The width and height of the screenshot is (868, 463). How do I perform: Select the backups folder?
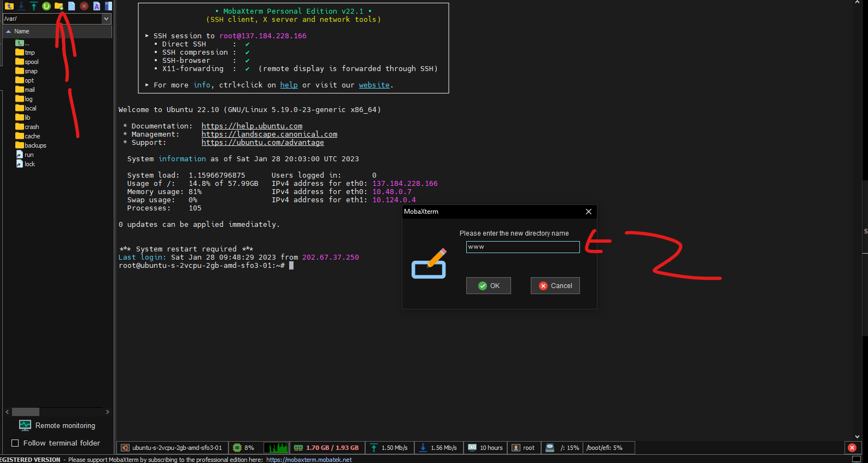coord(35,145)
